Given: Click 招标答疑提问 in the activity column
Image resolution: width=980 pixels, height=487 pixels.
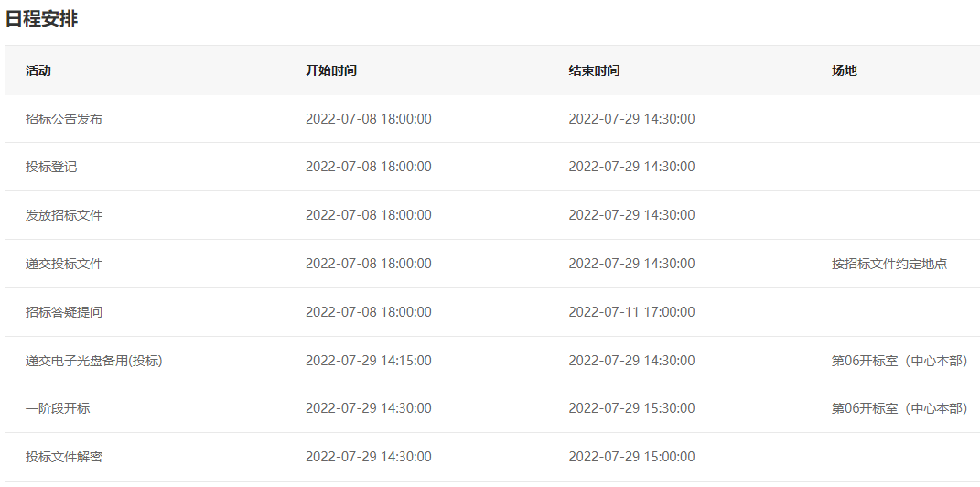Looking at the screenshot, I should pyautogui.click(x=64, y=312).
